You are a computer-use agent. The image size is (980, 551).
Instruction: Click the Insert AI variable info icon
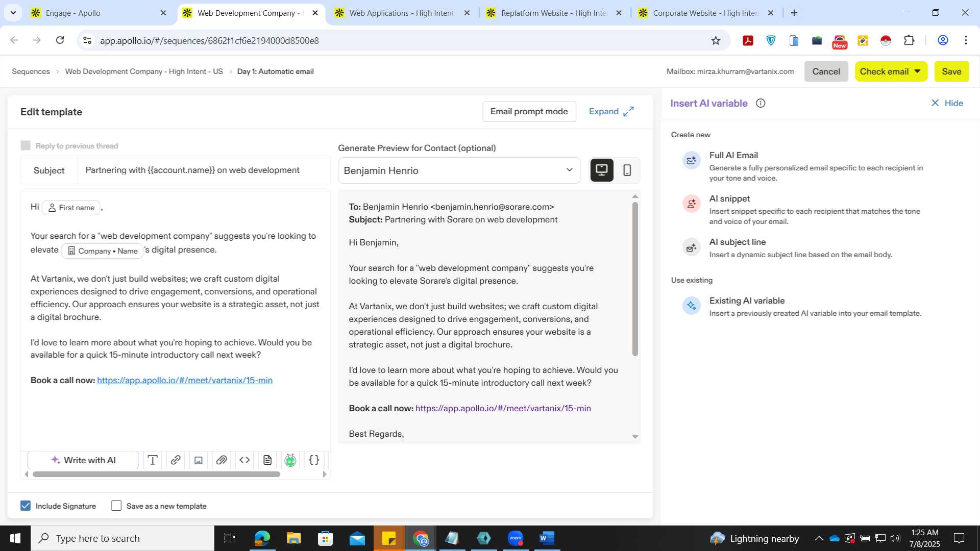click(x=761, y=104)
